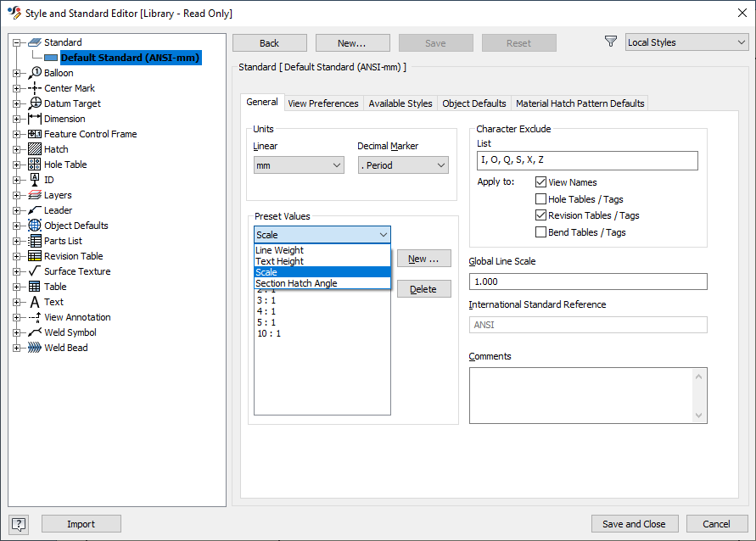The image size is (756, 541).
Task: Click the Table style icon
Action: [35, 287]
